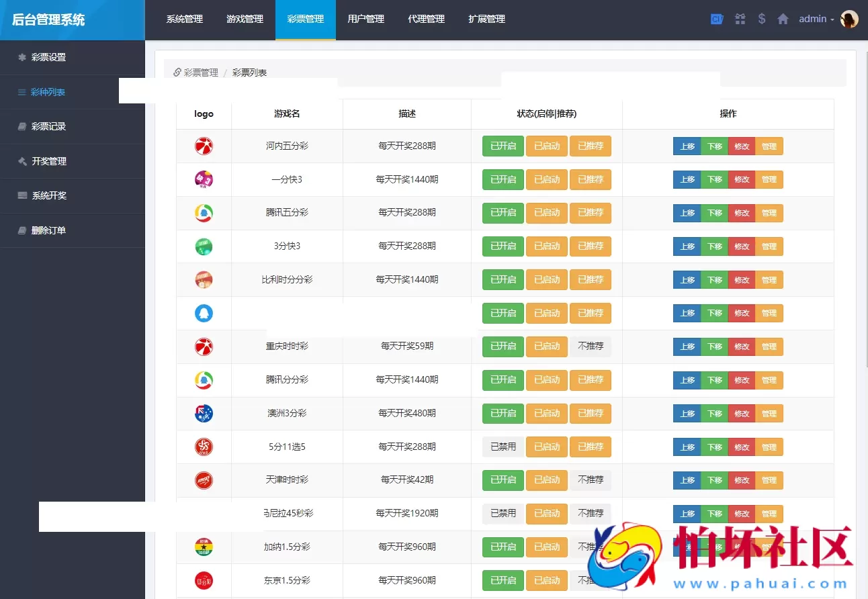Image resolution: width=868 pixels, height=599 pixels.
Task: Toggle recommendation for 天津时时彩
Action: pyautogui.click(x=591, y=479)
